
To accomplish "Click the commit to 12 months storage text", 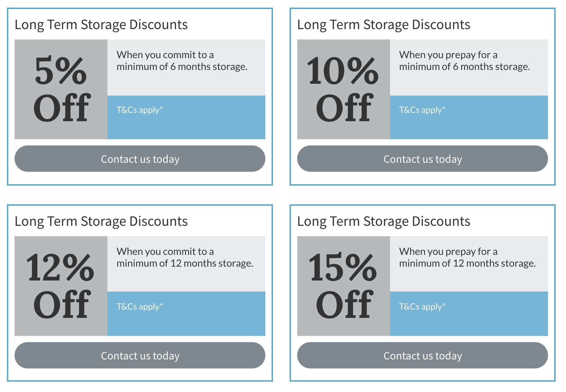I will 185,257.
